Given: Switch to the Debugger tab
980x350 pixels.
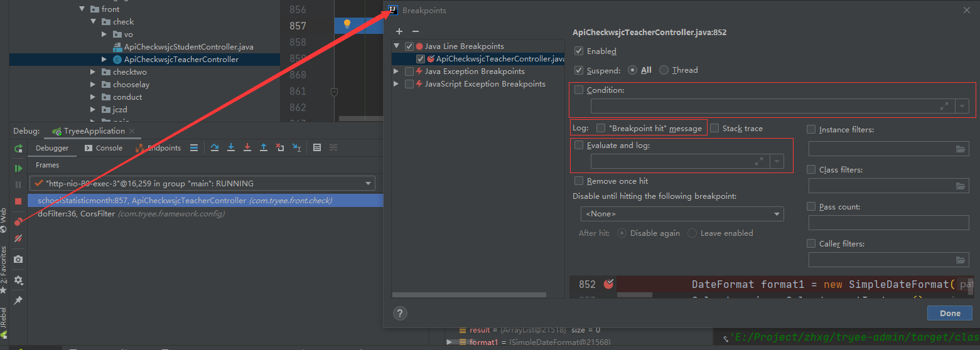Looking at the screenshot, I should pos(52,148).
